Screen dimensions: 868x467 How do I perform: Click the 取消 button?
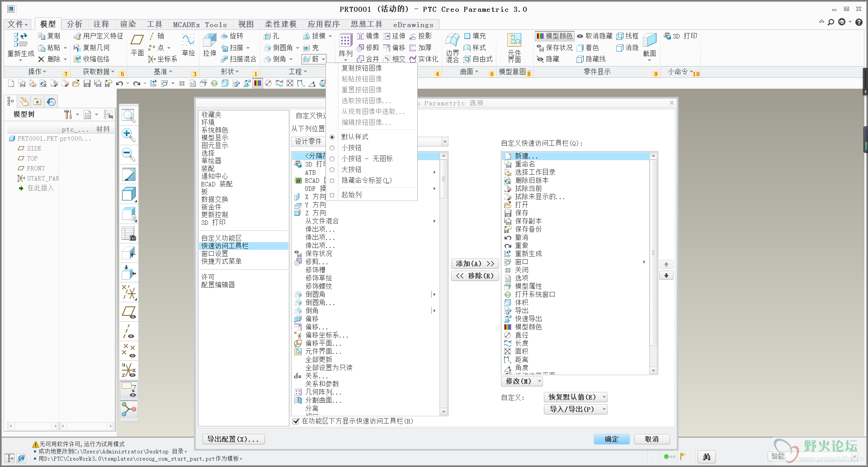pyautogui.click(x=651, y=439)
